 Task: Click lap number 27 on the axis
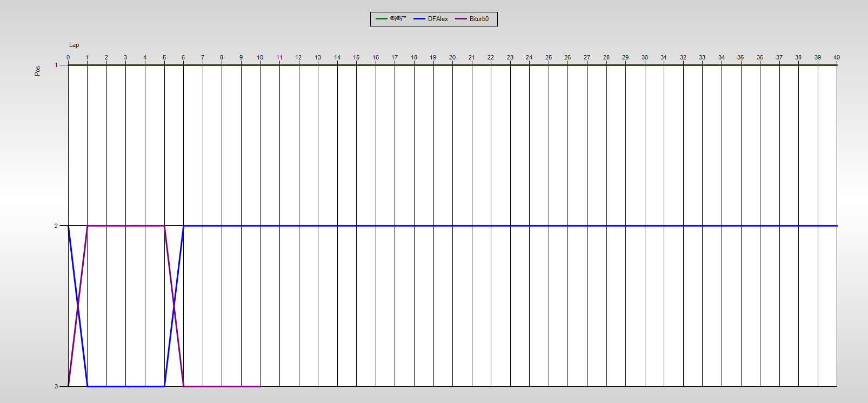tap(587, 57)
